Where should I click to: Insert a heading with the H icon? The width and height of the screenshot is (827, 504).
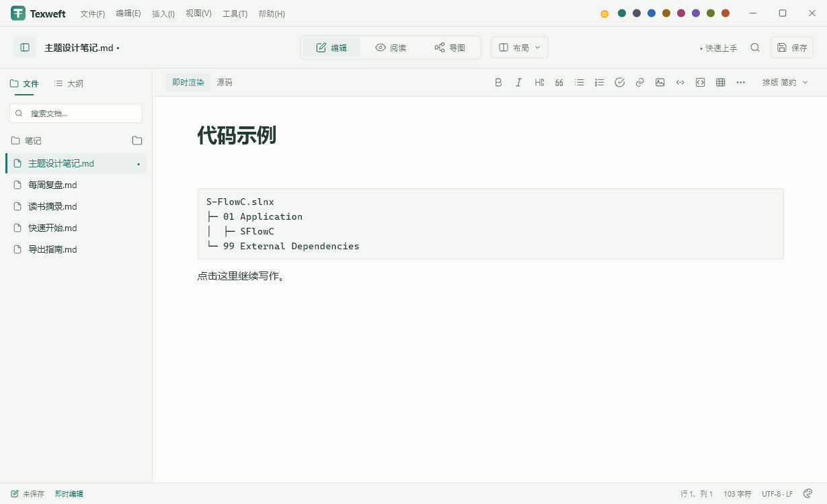[x=539, y=83]
